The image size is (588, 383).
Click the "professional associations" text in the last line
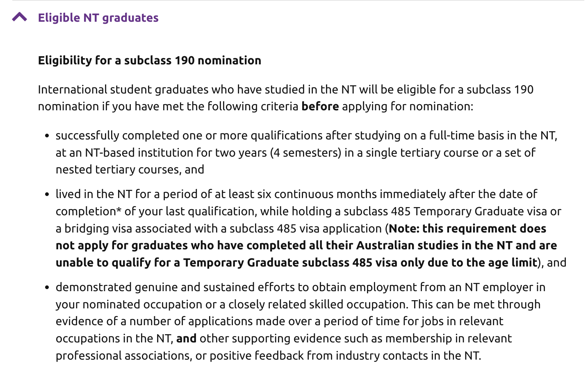[123, 356]
